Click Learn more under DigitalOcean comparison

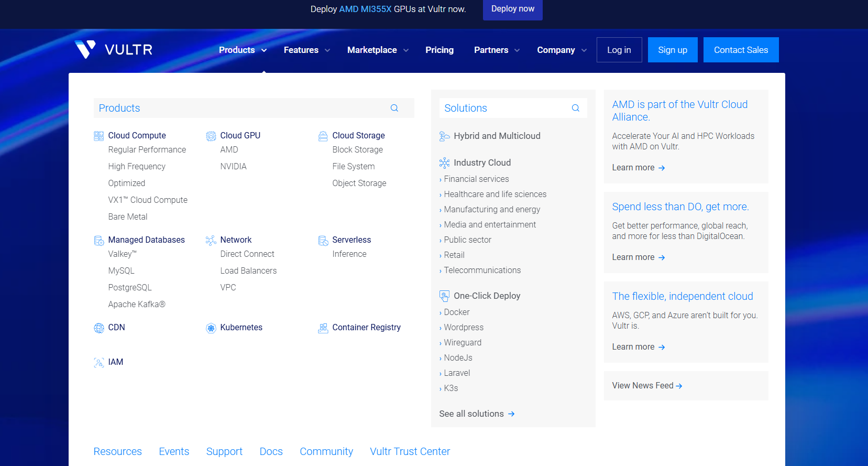click(x=639, y=257)
